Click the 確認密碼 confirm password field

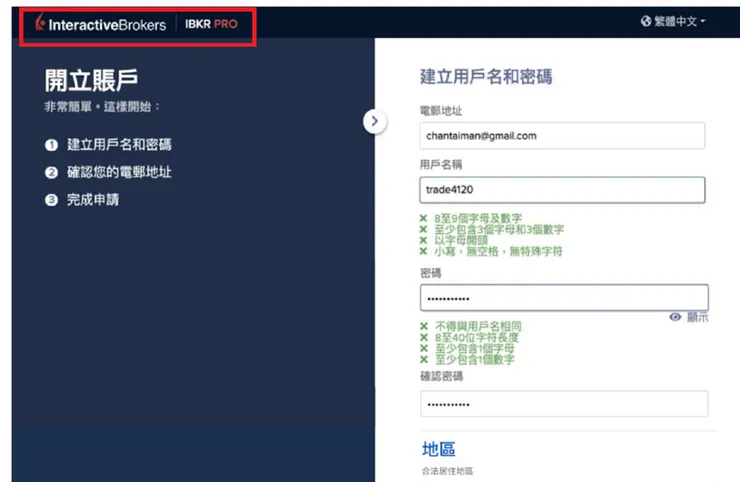tap(564, 404)
